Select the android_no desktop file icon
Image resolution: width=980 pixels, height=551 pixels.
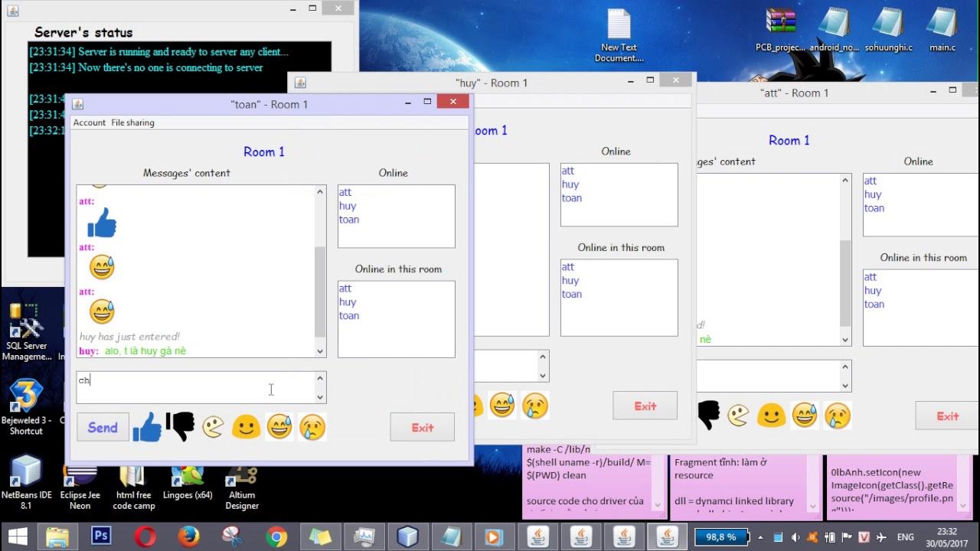[x=835, y=30]
